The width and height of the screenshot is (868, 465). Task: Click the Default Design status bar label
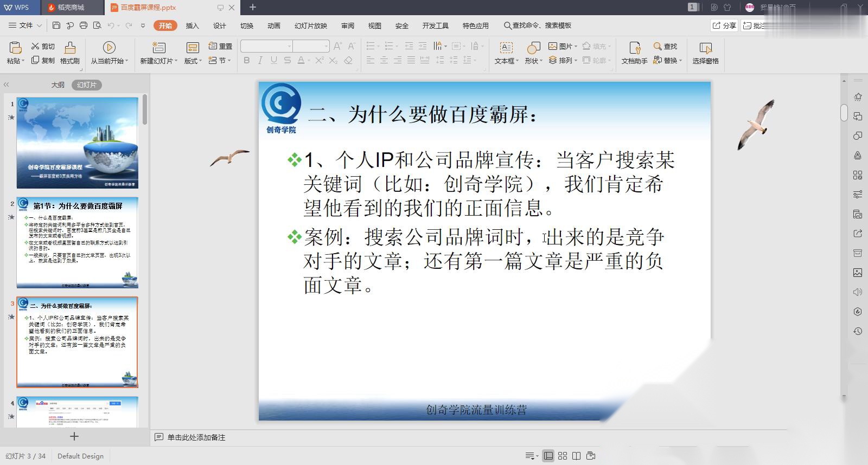[80, 456]
